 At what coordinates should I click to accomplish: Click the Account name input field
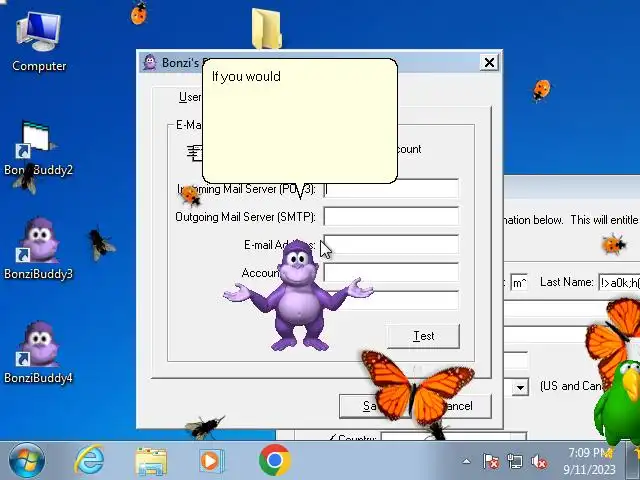(391, 272)
